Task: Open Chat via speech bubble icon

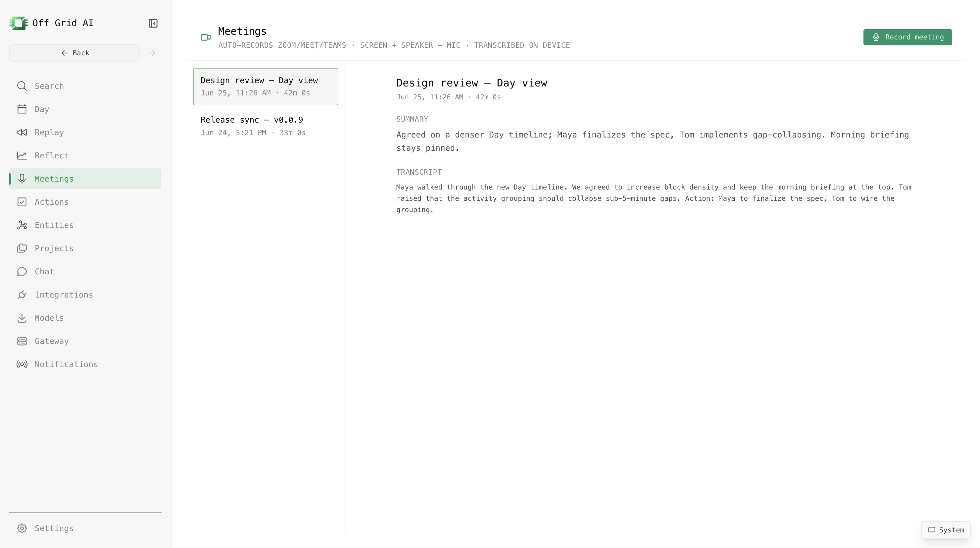Action: 22,272
